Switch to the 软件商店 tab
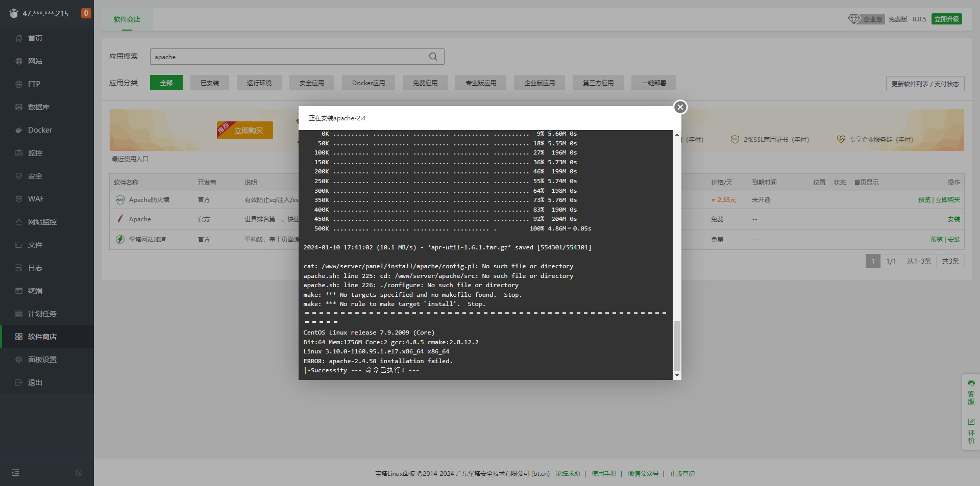980x486 pixels. [x=127, y=19]
